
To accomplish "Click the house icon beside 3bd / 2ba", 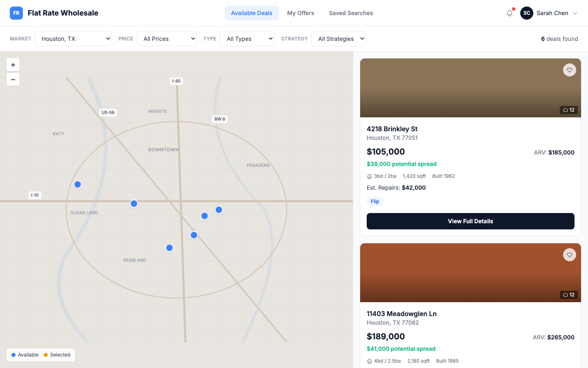I will tap(370, 176).
